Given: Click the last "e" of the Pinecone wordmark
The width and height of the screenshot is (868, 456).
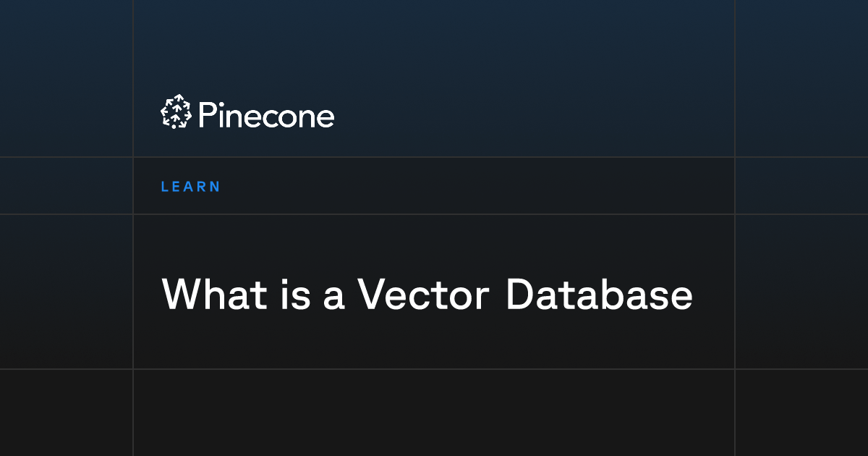Looking at the screenshot, I should tap(325, 118).
